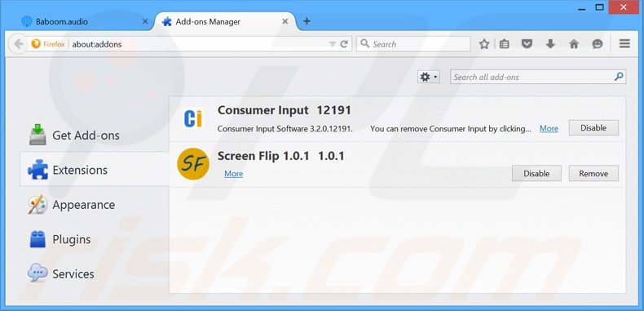Viewport: 644px width, 311px height.
Task: Open More link for Screen Flip
Action: (x=233, y=174)
